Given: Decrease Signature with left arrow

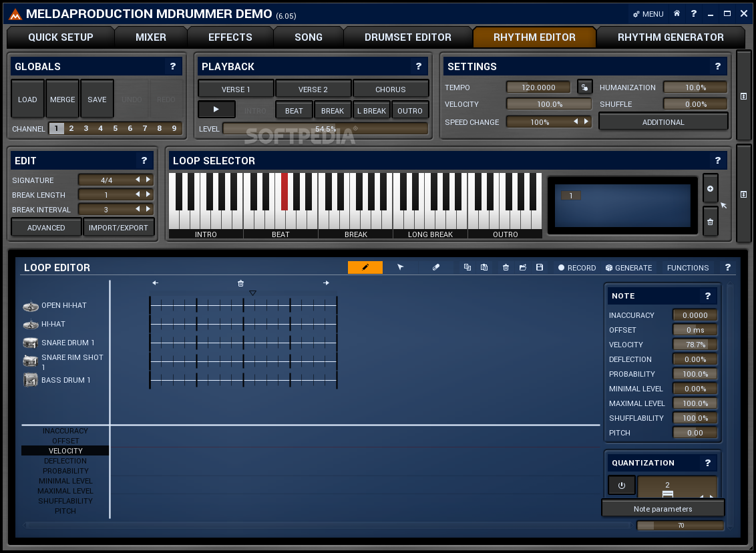Looking at the screenshot, I should pyautogui.click(x=138, y=180).
